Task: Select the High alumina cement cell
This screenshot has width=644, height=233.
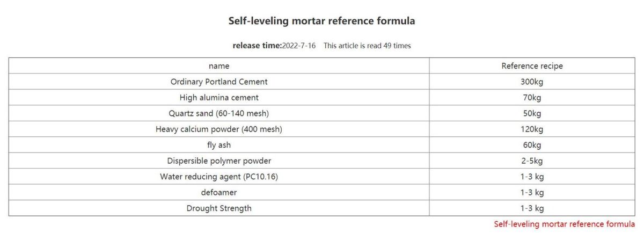Action: 219,98
